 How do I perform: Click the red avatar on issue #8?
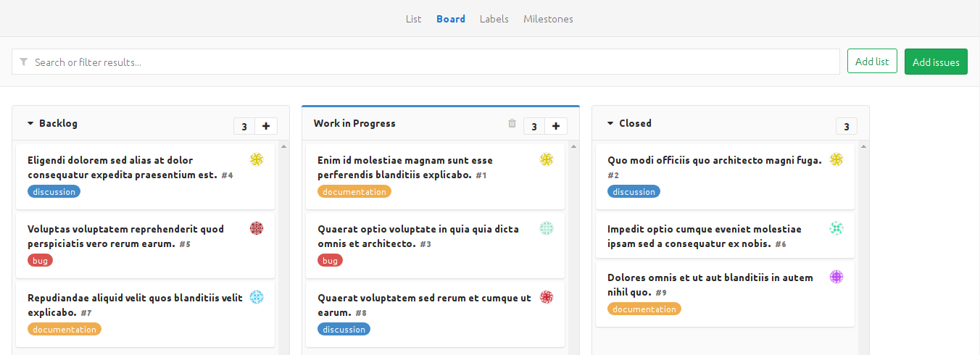(547, 297)
